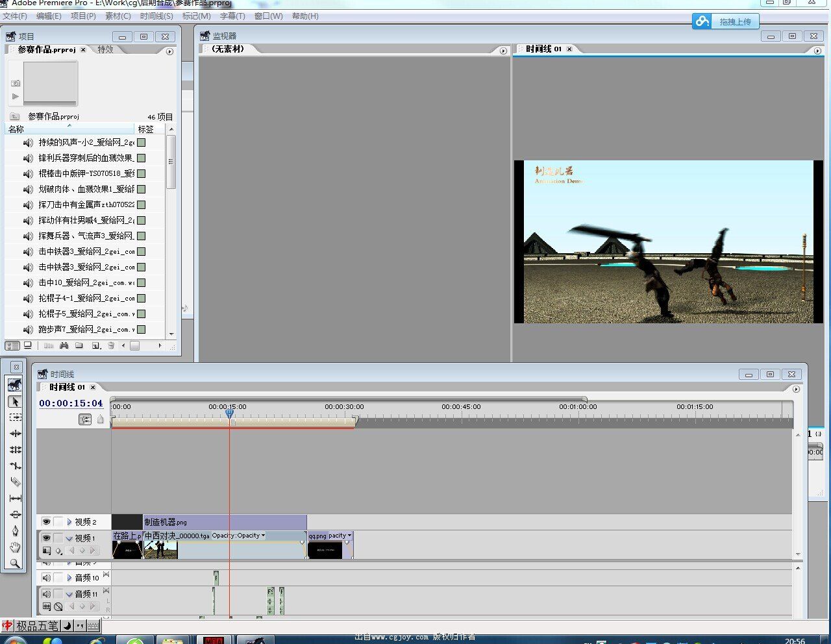This screenshot has width=831, height=644.
Task: Toggle lock box on 音频 10
Action: pos(58,578)
